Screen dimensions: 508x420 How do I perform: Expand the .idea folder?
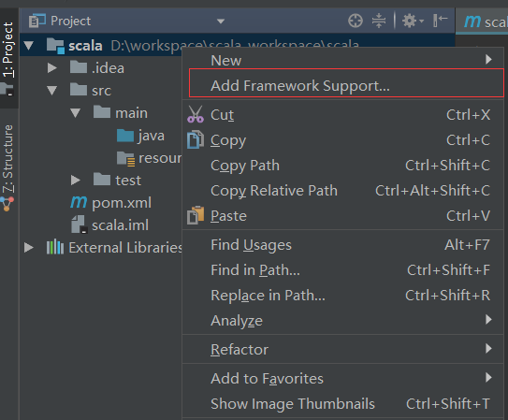(x=51, y=68)
